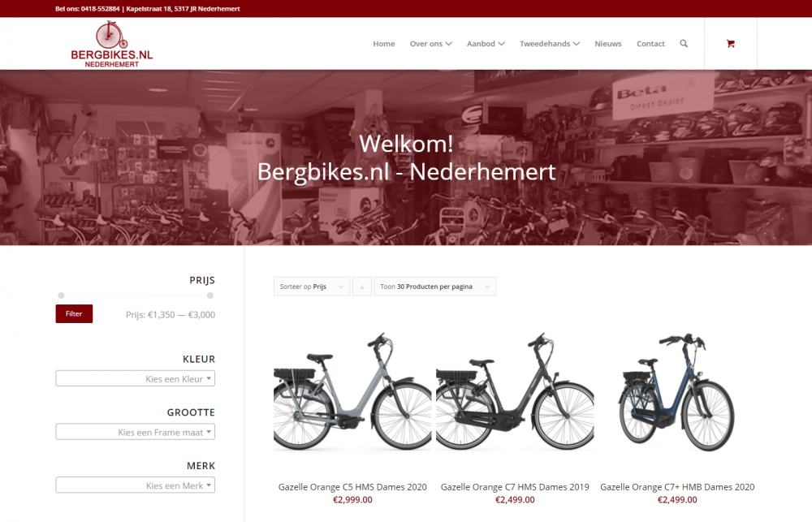This screenshot has height=522, width=812.
Task: Click the Bergbikes.nl penny-farthing logo
Action: 112,44
